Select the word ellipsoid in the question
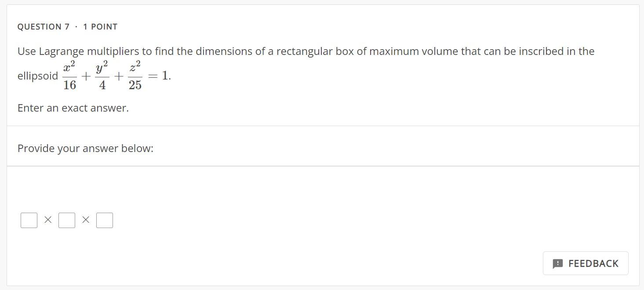 point(37,76)
